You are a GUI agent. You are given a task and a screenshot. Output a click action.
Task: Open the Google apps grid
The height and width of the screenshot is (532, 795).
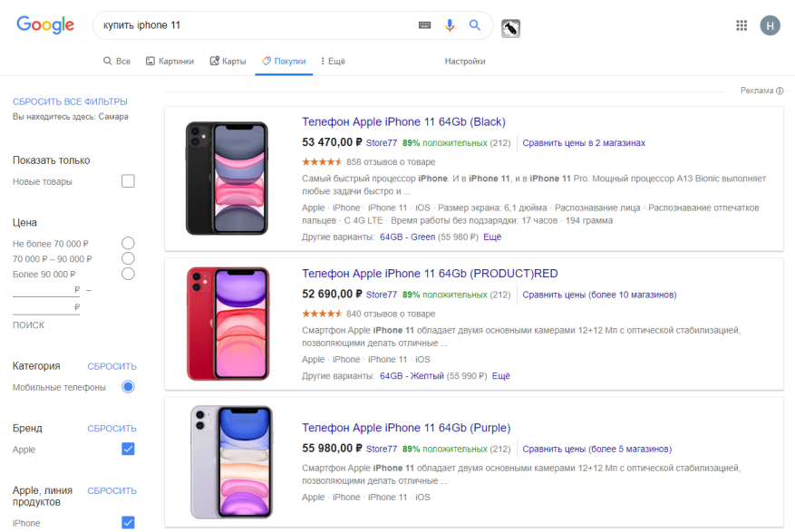point(742,25)
